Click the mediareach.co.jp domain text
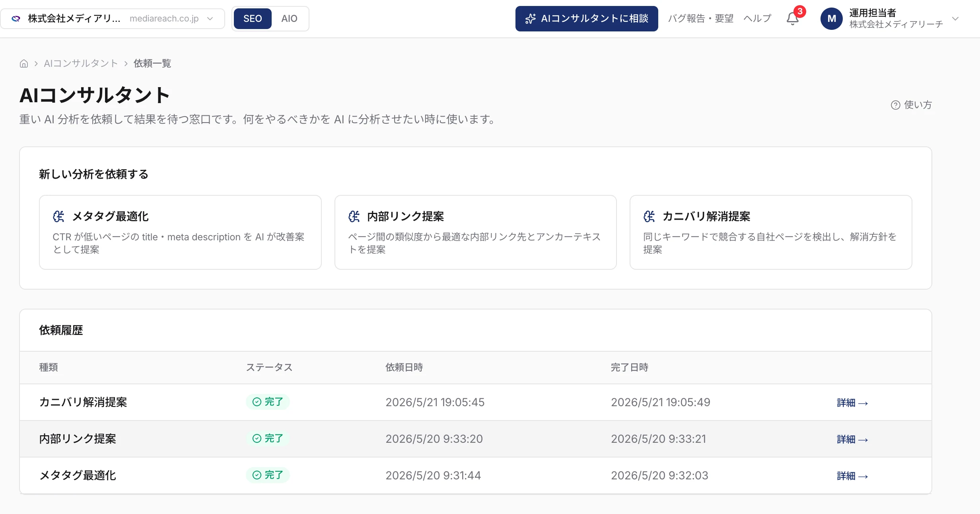The height and width of the screenshot is (514, 980). [x=164, y=19]
